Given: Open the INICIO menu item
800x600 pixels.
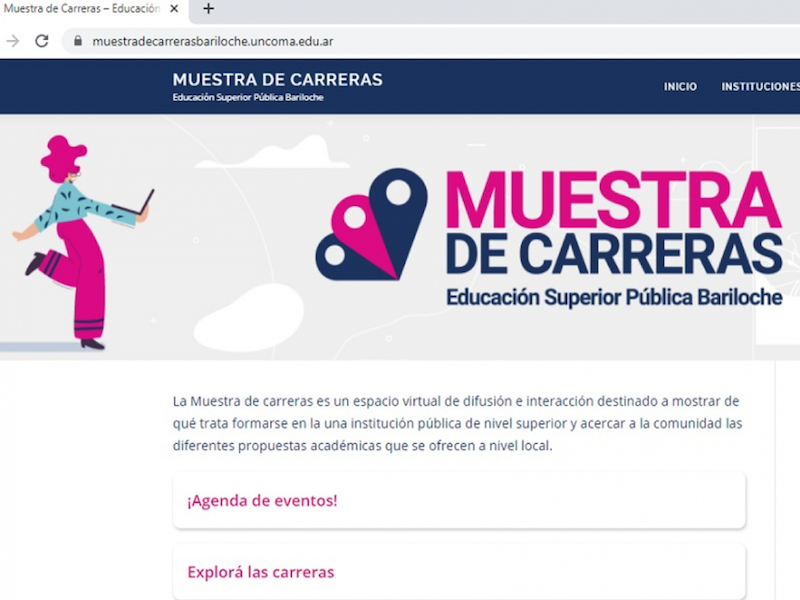Looking at the screenshot, I should [x=680, y=87].
